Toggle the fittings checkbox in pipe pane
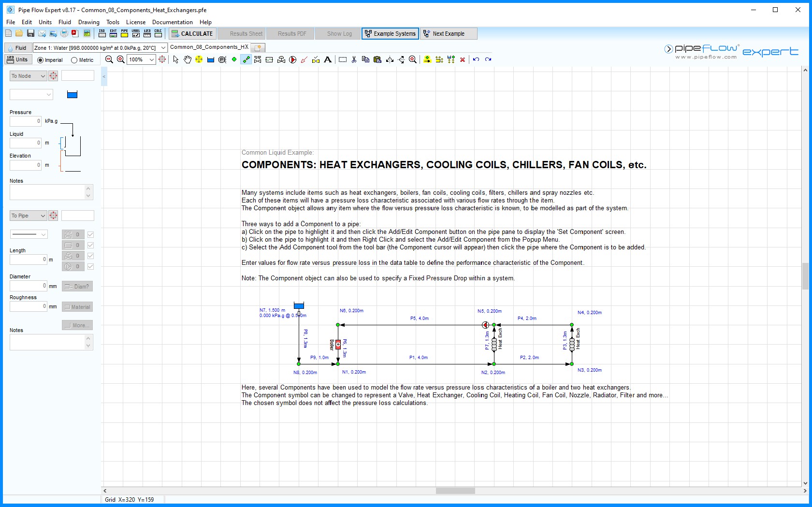The height and width of the screenshot is (507, 812). coord(90,234)
